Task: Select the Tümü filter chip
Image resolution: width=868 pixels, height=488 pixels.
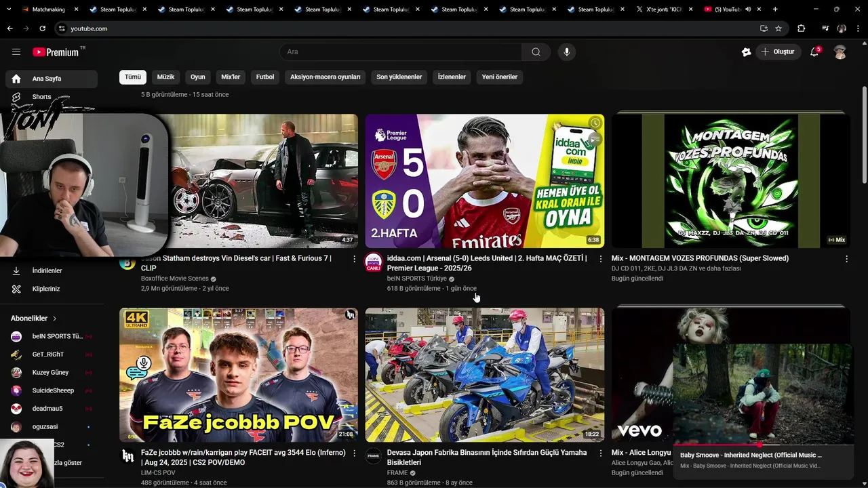Action: click(x=133, y=77)
